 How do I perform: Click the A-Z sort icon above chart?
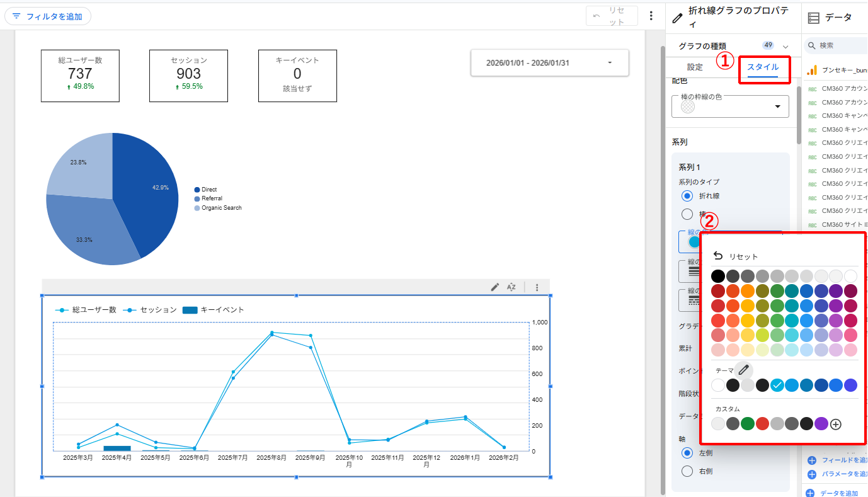coord(511,287)
